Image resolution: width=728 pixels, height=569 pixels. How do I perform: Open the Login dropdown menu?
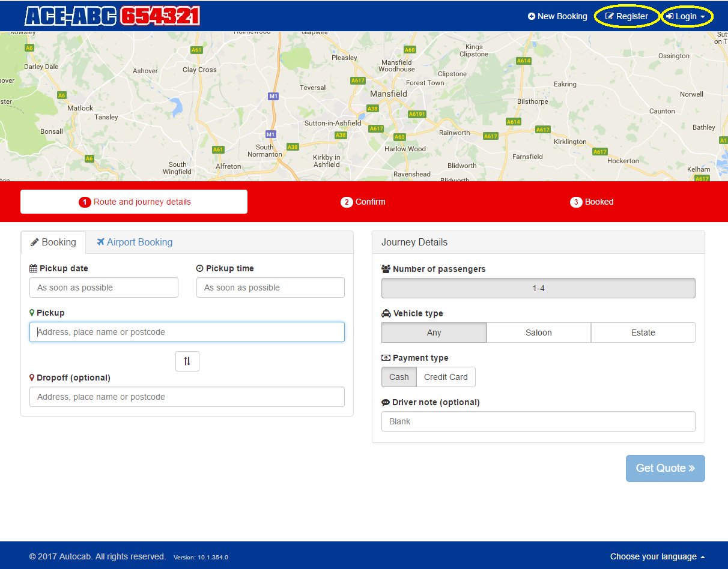tap(686, 16)
